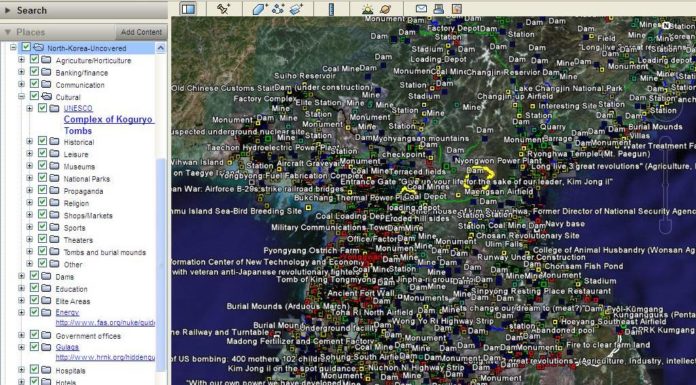Click the Add Content button
Image resolution: width=696 pixels, height=385 pixels.
pyautogui.click(x=141, y=32)
